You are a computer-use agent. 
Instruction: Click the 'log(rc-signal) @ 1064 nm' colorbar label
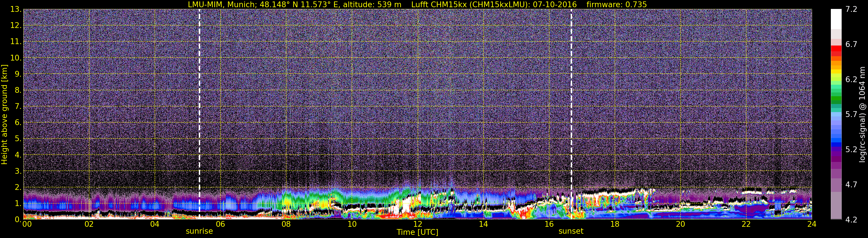tap(862, 114)
